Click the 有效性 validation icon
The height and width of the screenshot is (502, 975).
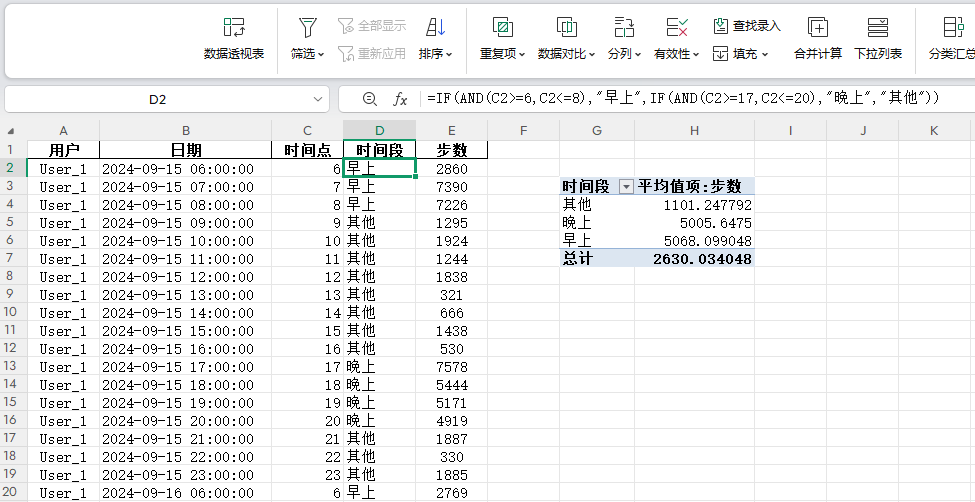pos(677,27)
